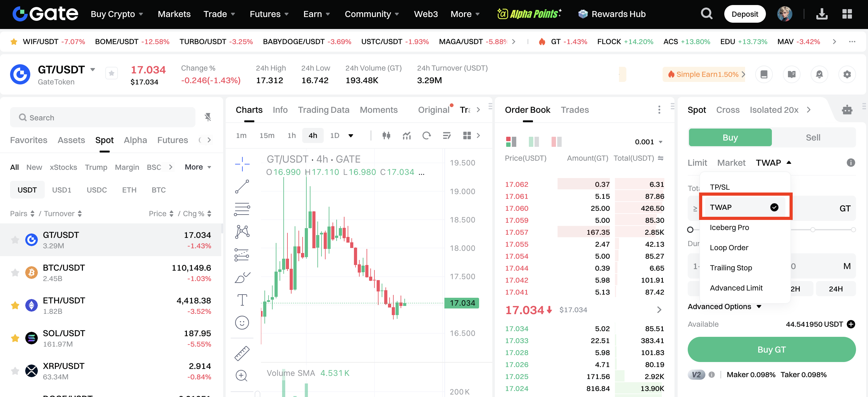Open the 0.001 price precision dropdown

pyautogui.click(x=649, y=142)
